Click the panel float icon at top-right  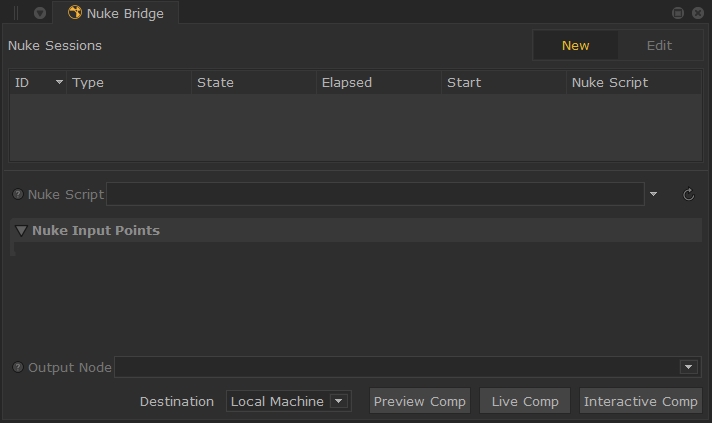(678, 13)
